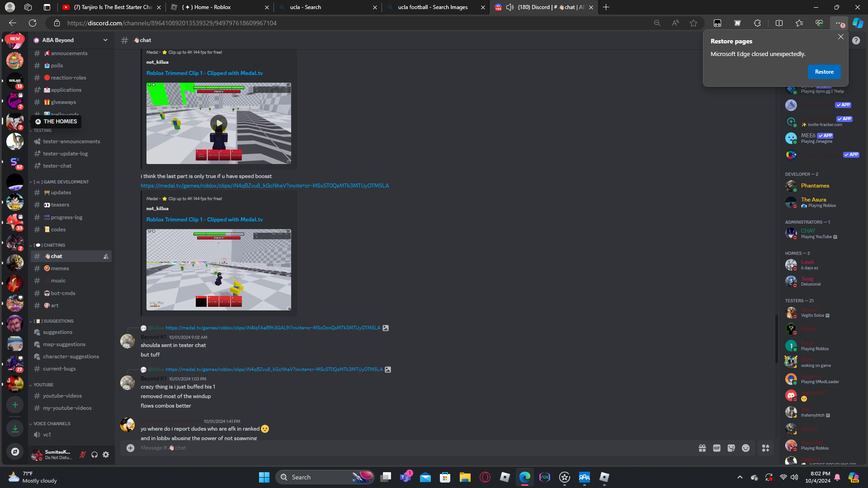Switch to Home - Roblox tab

point(219,7)
